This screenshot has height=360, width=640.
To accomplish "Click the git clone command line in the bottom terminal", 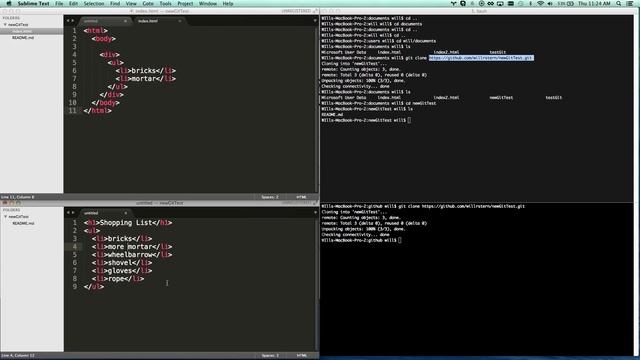I will (423, 207).
